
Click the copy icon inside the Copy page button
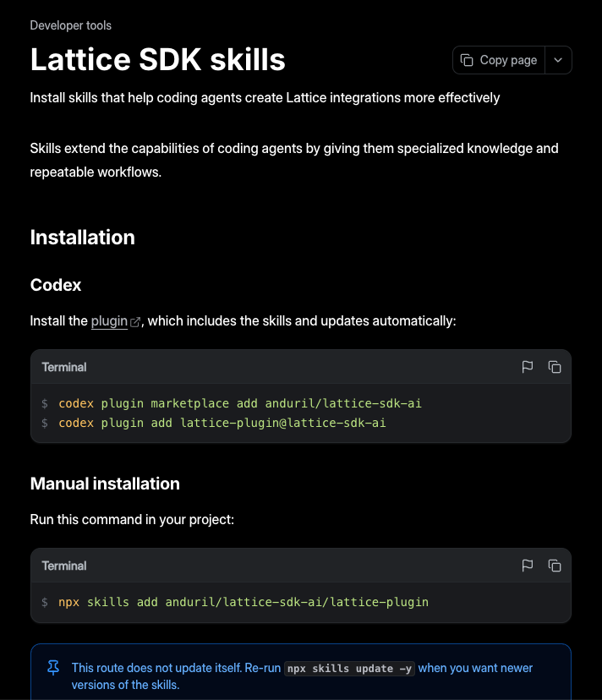tap(467, 60)
